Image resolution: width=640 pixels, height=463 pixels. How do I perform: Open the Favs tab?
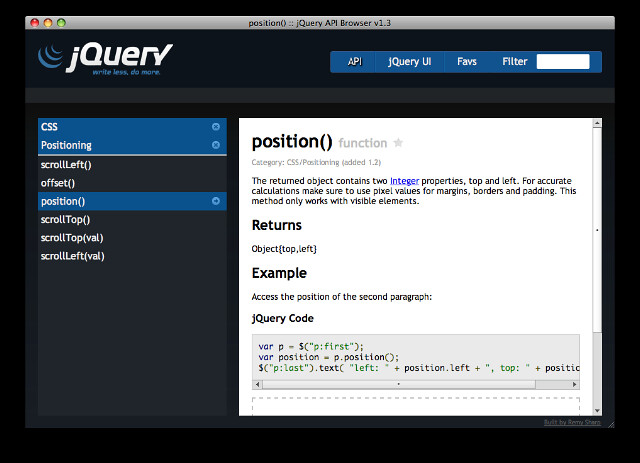[x=467, y=62]
